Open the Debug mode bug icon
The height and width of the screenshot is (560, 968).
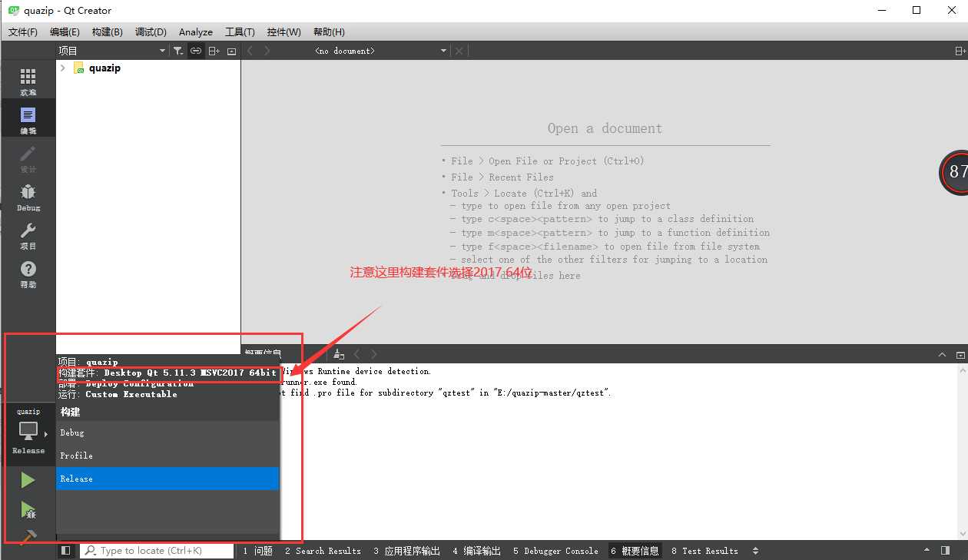coord(28,196)
